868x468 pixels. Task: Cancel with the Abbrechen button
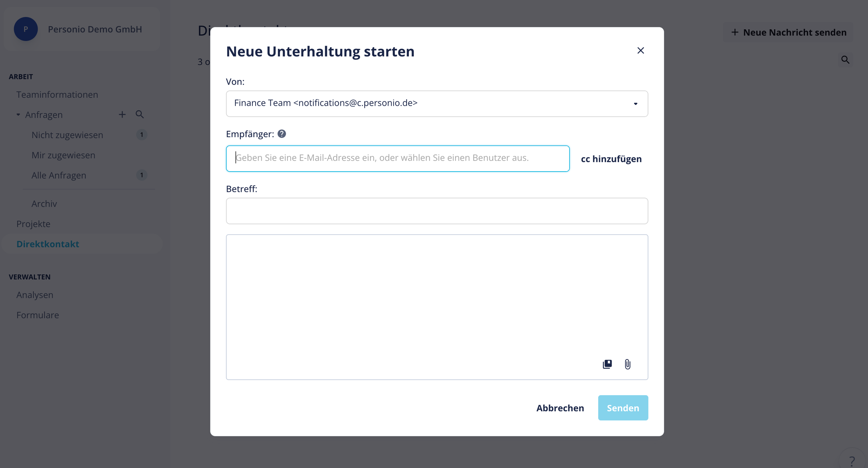(560, 408)
